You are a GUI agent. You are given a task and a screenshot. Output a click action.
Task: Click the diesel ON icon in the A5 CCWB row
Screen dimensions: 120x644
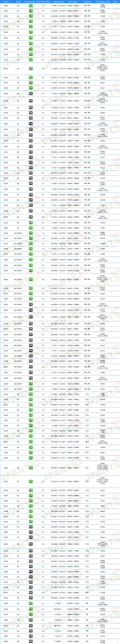pyautogui.click(x=31, y=588)
